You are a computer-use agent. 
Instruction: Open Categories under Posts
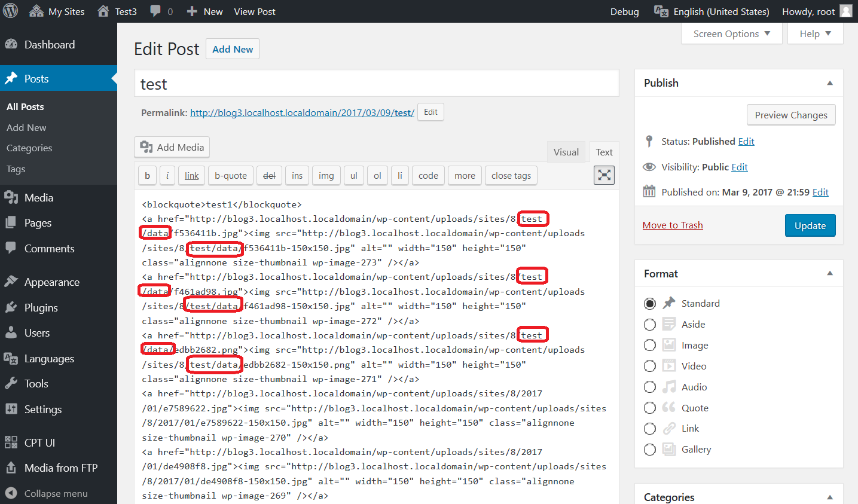coord(29,148)
